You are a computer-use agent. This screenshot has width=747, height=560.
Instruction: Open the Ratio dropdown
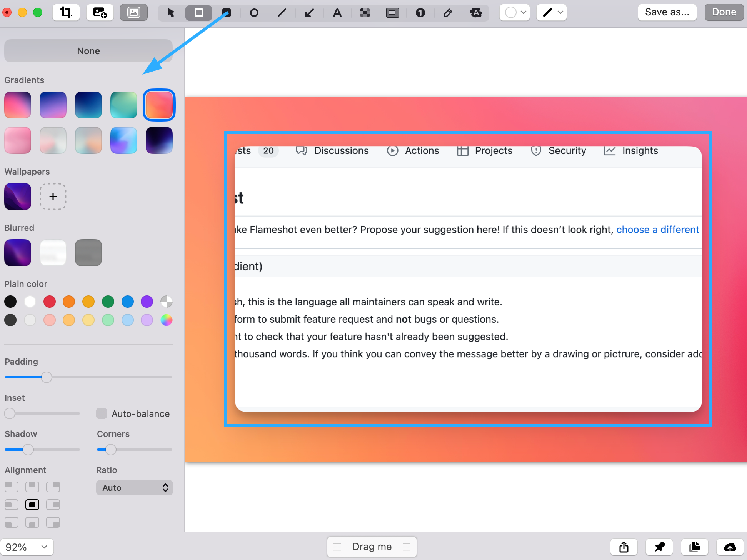(x=134, y=487)
